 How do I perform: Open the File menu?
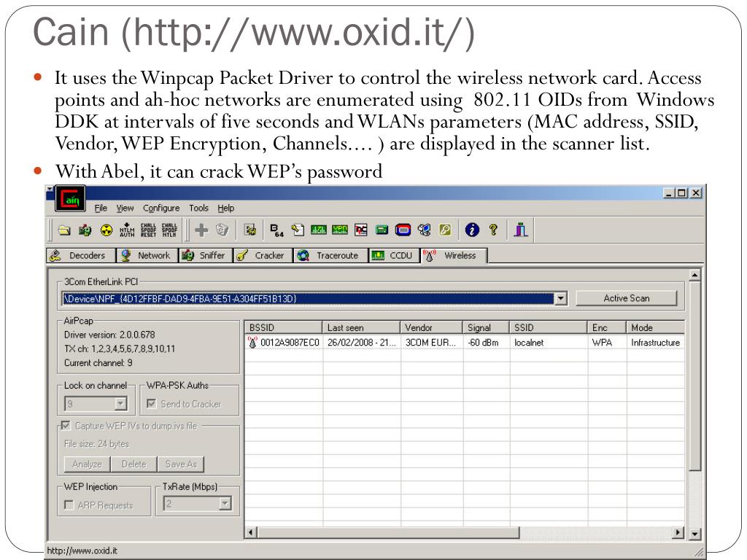click(101, 208)
